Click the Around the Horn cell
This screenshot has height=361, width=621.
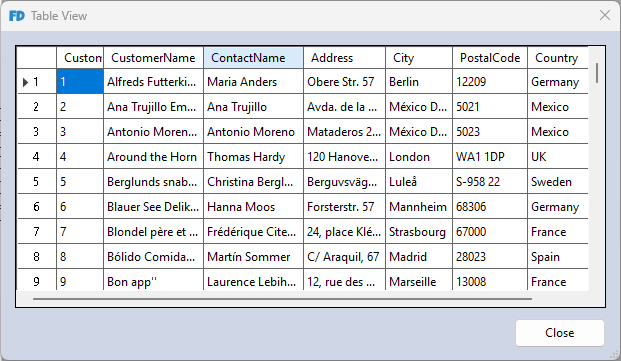[x=153, y=157]
